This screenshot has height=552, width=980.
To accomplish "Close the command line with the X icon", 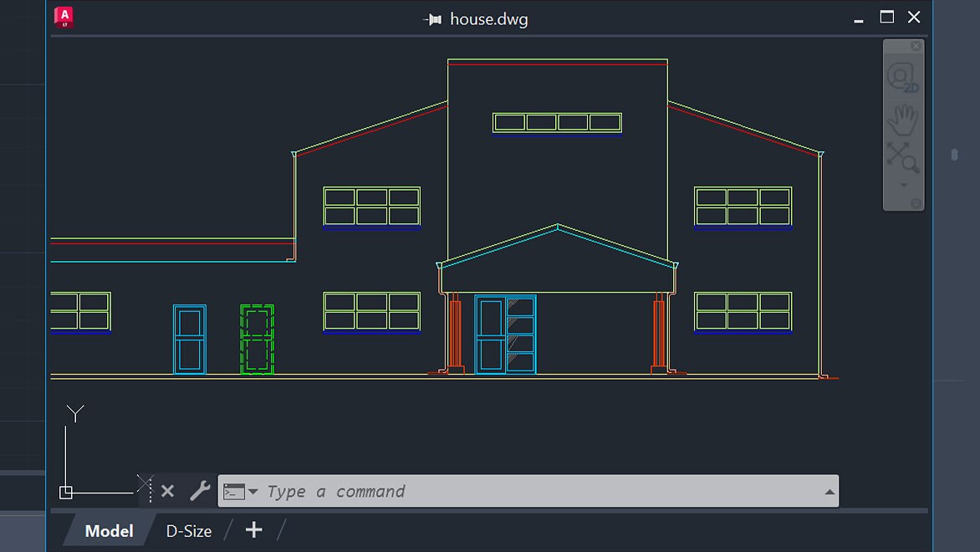I will tap(167, 491).
